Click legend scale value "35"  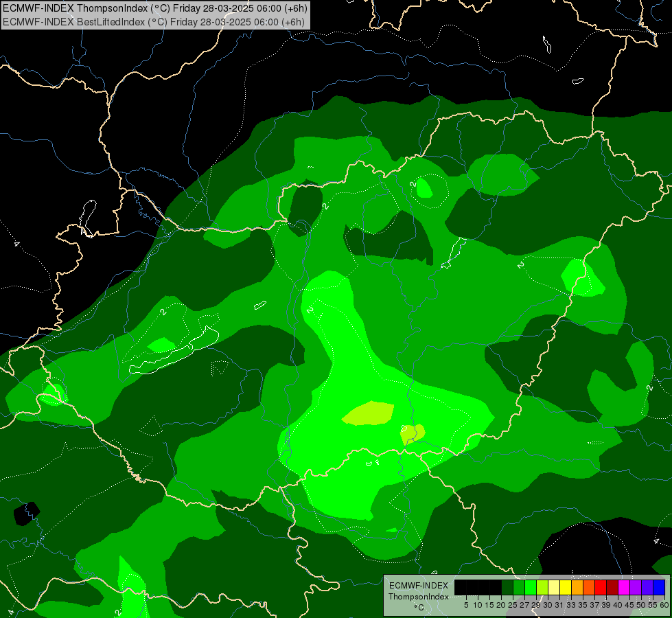pyautogui.click(x=583, y=605)
